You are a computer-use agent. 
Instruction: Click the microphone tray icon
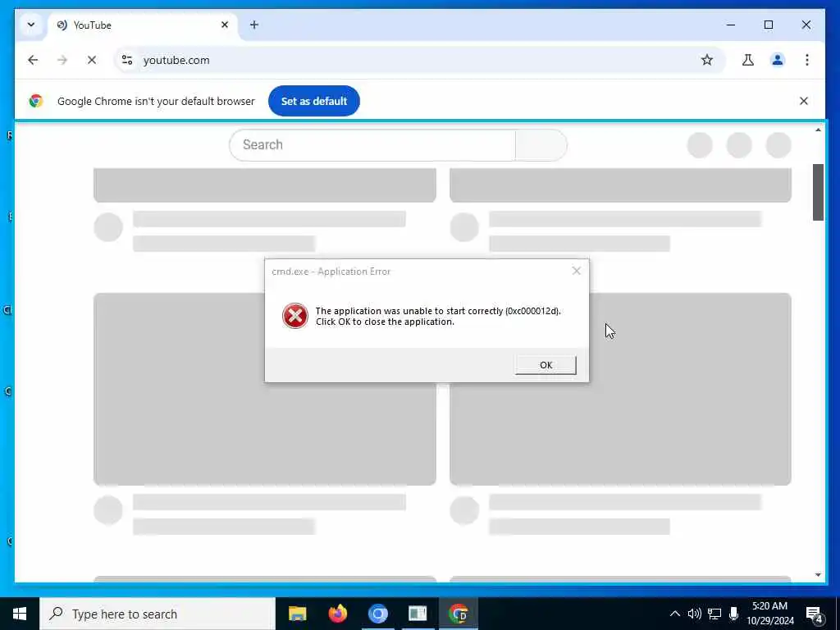(733, 614)
